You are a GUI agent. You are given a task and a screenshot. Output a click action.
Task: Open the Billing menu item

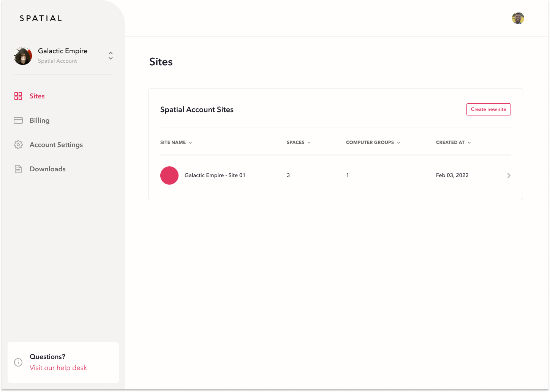(40, 120)
